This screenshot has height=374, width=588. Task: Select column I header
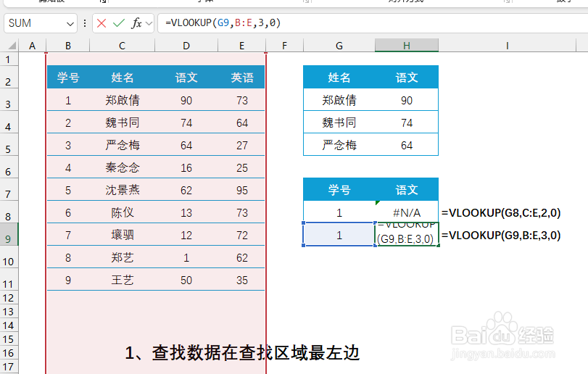coord(508,46)
